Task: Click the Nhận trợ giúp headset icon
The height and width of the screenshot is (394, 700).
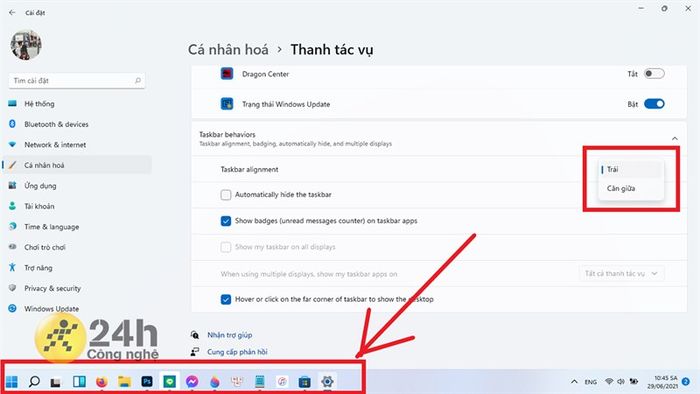Action: click(195, 335)
